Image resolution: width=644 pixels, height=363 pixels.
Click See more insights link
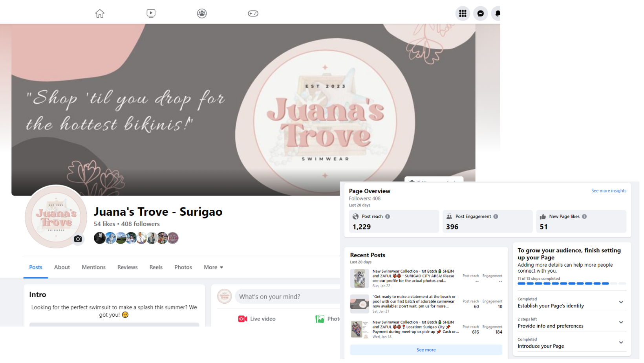pyautogui.click(x=609, y=191)
